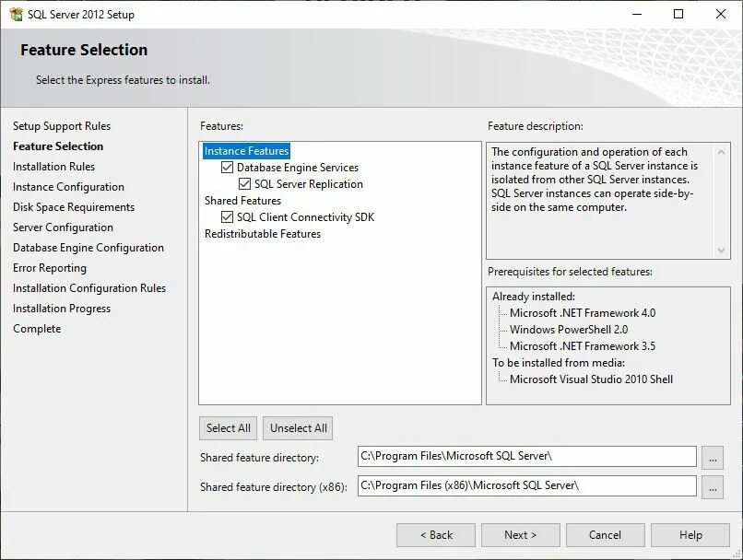Viewport: 743px width, 560px height.
Task: Toggle SQL Client Connectivity SDK checkbox
Action: pyautogui.click(x=227, y=216)
